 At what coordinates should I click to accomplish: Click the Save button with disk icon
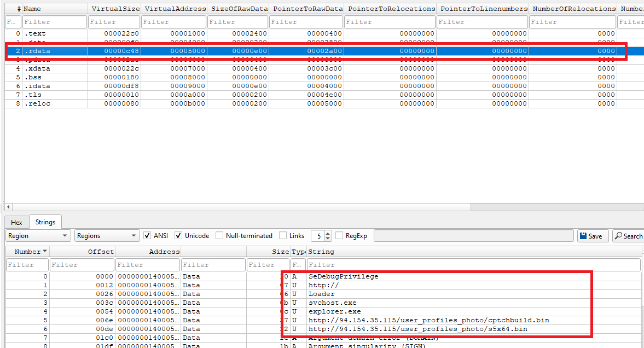coord(591,236)
